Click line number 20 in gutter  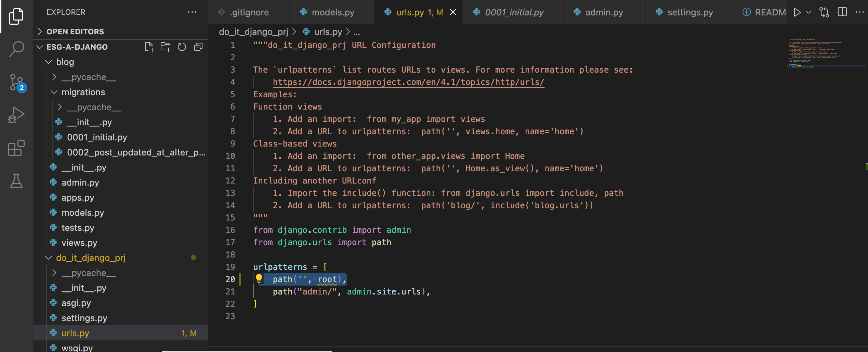(x=230, y=279)
